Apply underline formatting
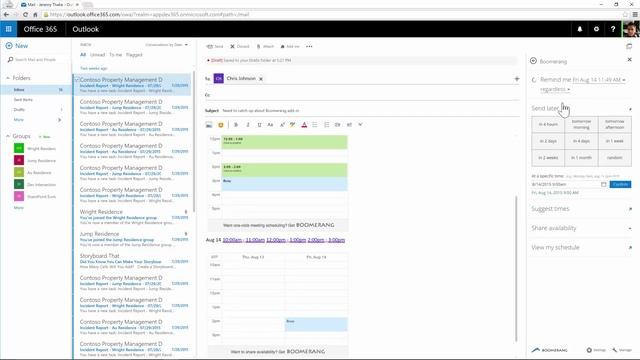 point(259,125)
